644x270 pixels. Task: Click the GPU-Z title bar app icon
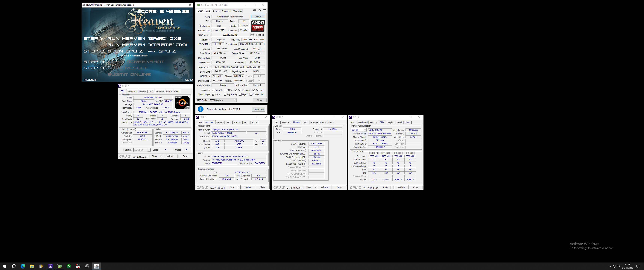point(198,5)
